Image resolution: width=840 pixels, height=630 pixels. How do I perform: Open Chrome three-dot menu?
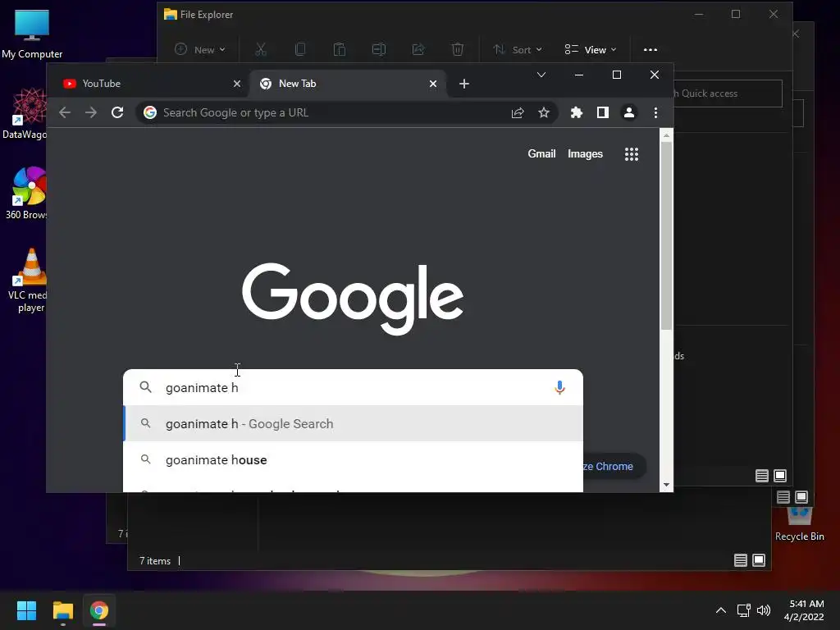(x=655, y=112)
